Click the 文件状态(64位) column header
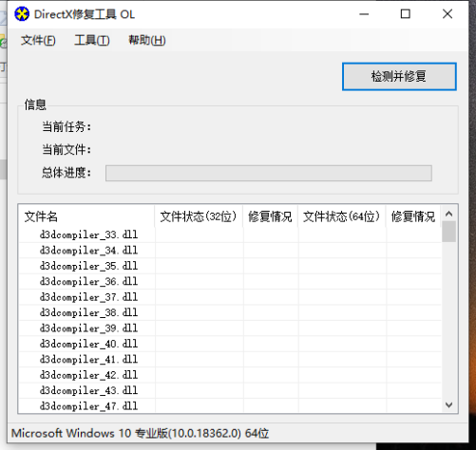The width and height of the screenshot is (476, 450). tap(342, 216)
